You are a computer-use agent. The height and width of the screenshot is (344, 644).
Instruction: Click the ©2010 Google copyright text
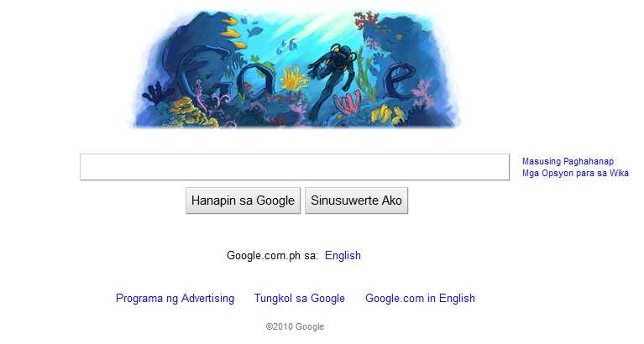point(295,326)
